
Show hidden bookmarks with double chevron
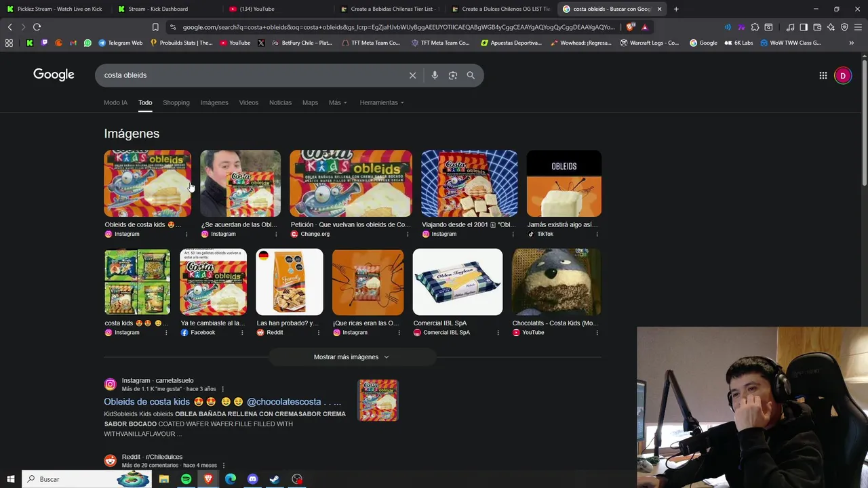tap(852, 43)
